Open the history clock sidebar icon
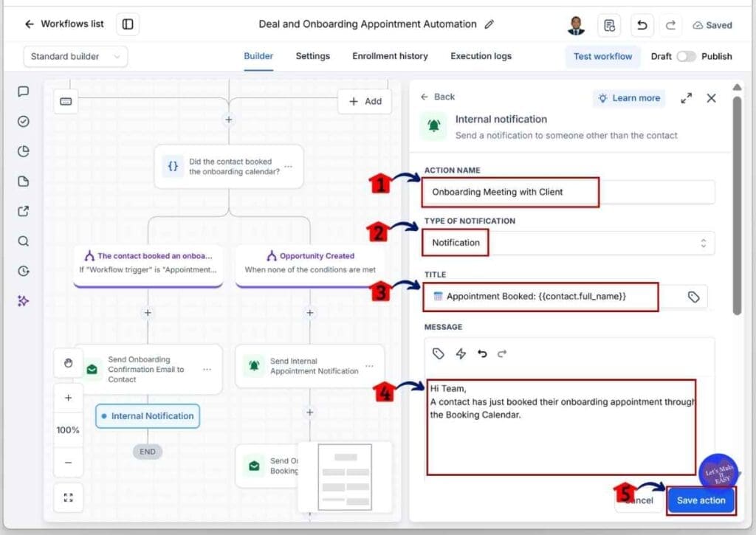Image resolution: width=756 pixels, height=535 pixels. 23,271
